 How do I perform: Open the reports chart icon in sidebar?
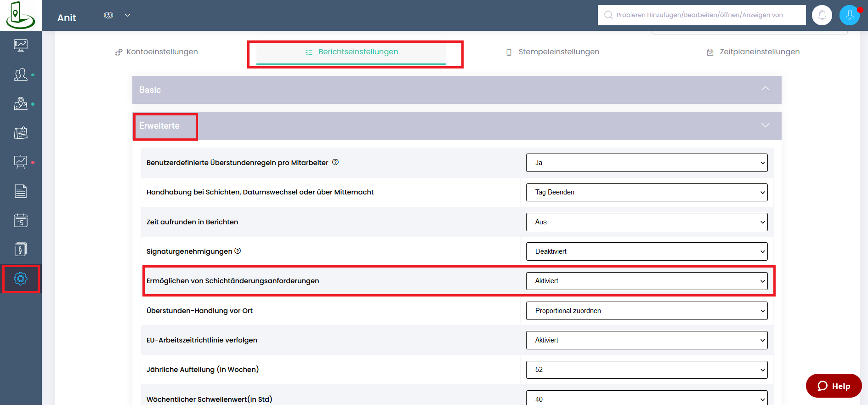tap(21, 162)
